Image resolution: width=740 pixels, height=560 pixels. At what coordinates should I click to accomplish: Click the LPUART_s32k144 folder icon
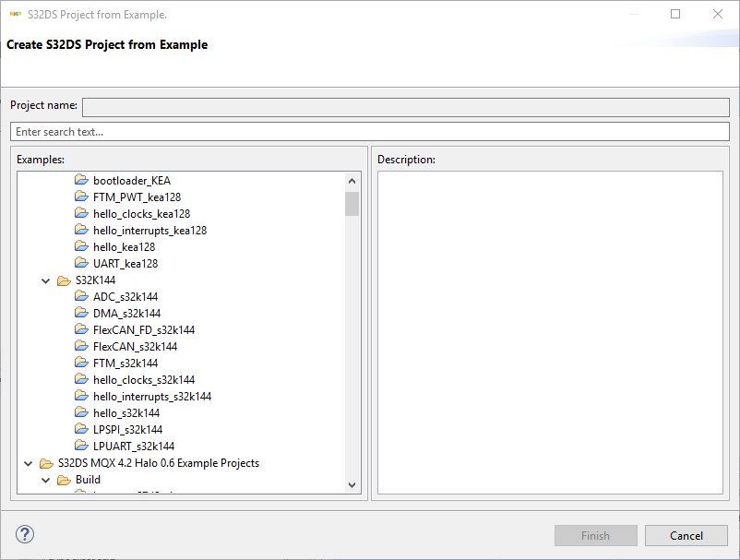coord(81,446)
